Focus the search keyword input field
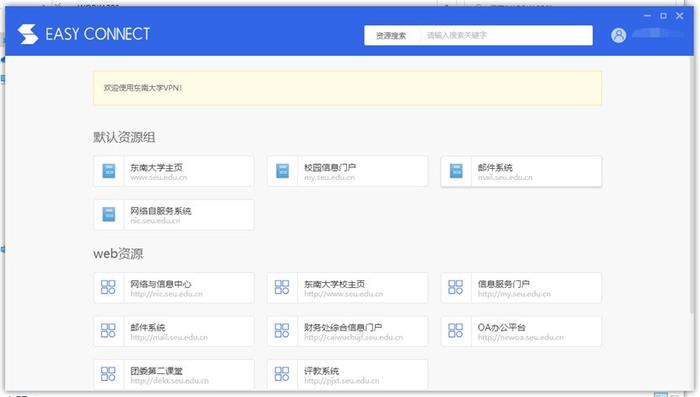The width and height of the screenshot is (700, 397). click(x=506, y=35)
